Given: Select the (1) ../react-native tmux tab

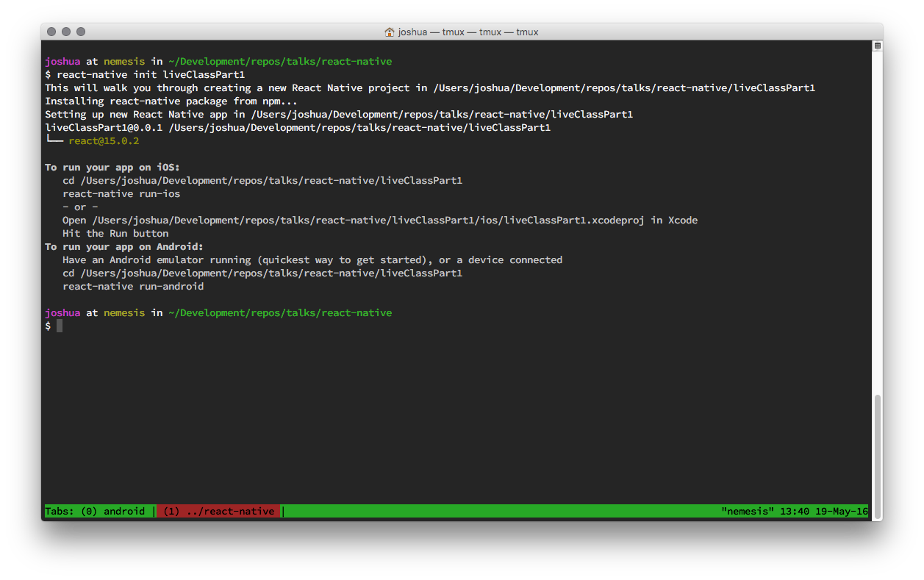Looking at the screenshot, I should (x=218, y=511).
